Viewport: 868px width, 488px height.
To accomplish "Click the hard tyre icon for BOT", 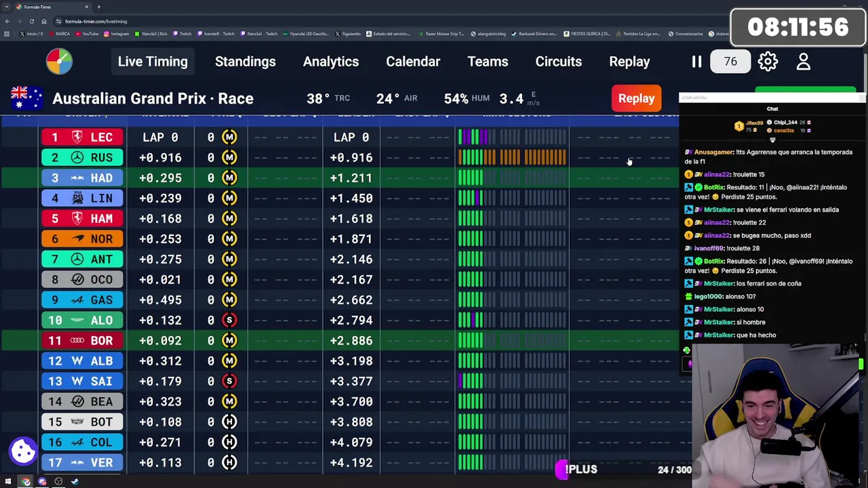I will click(229, 422).
